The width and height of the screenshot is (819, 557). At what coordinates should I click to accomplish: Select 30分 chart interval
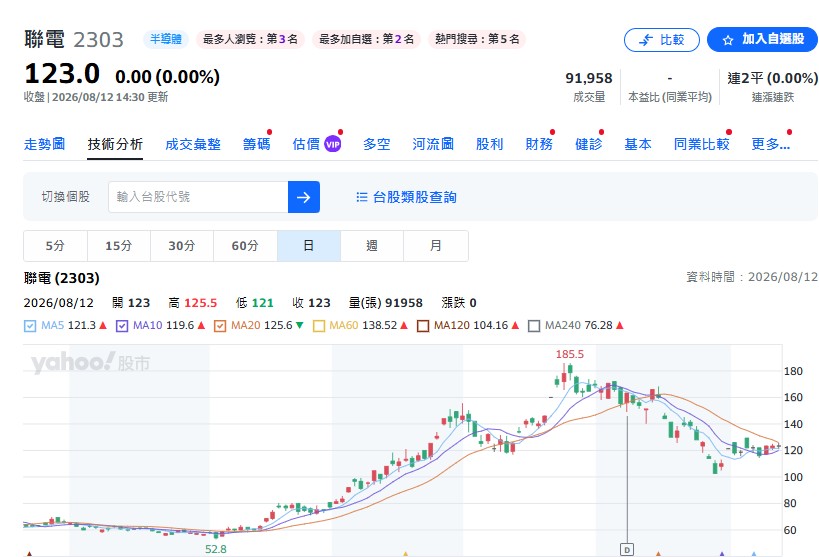pos(182,246)
